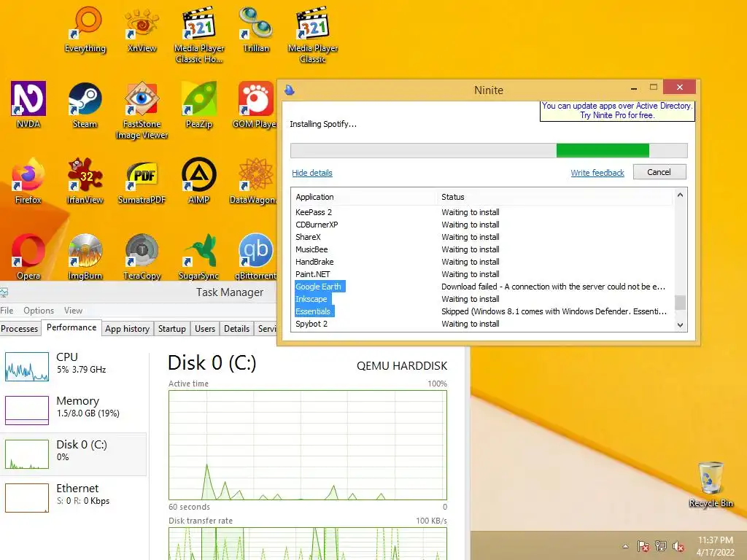747x560 pixels.
Task: Select the Paint.NET row
Action: click(x=483, y=274)
